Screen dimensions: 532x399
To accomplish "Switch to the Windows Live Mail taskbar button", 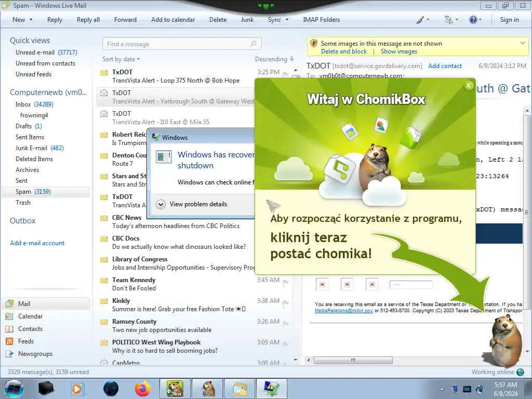I will pos(240,389).
